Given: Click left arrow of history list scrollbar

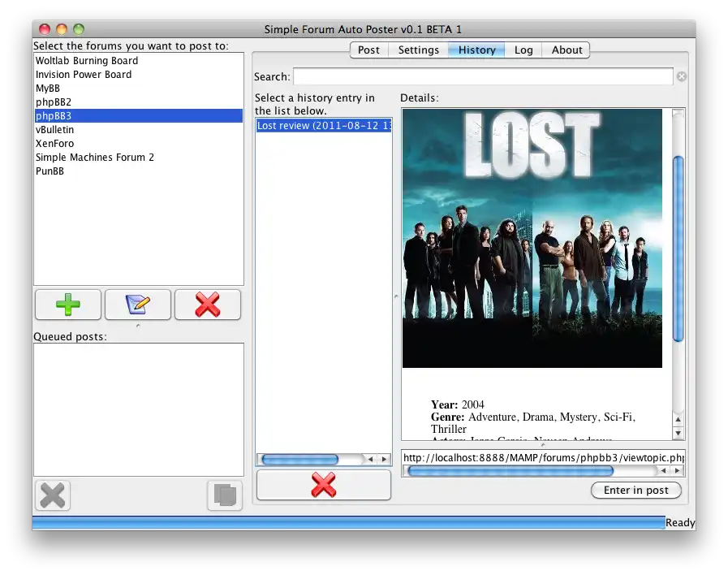Looking at the screenshot, I should coord(371,460).
